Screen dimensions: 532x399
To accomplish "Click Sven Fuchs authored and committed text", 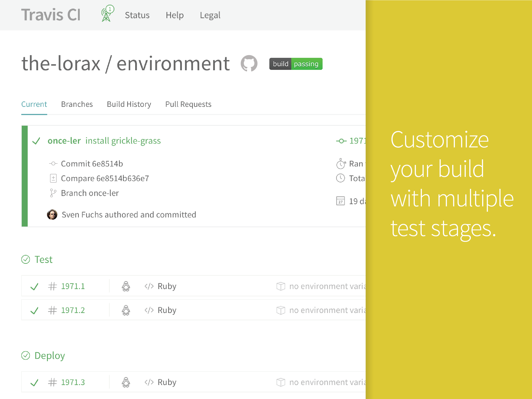I will [129, 214].
